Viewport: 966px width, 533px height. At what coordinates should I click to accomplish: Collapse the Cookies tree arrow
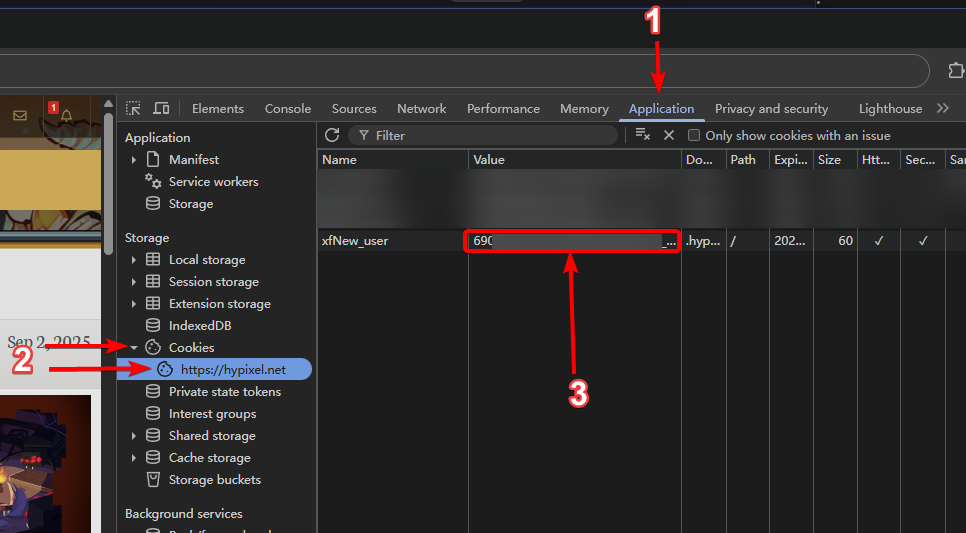click(134, 348)
